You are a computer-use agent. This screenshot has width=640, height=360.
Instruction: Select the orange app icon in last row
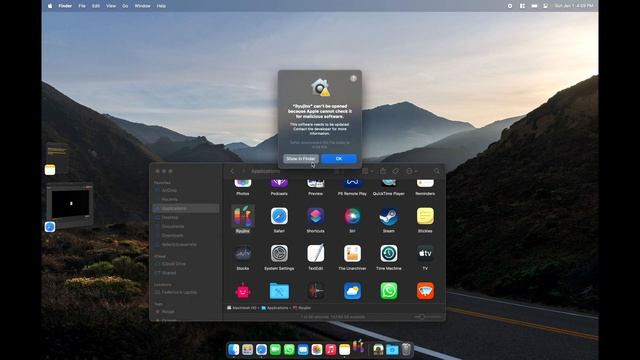(425, 291)
